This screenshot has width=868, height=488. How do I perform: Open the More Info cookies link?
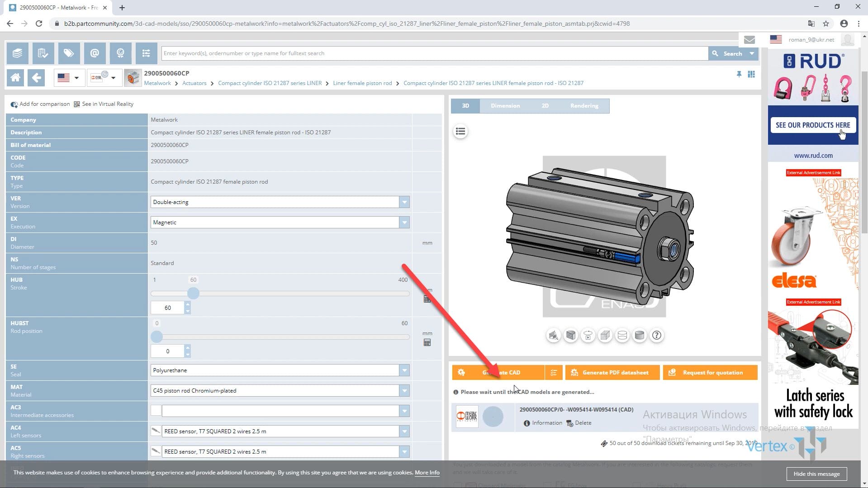point(427,472)
